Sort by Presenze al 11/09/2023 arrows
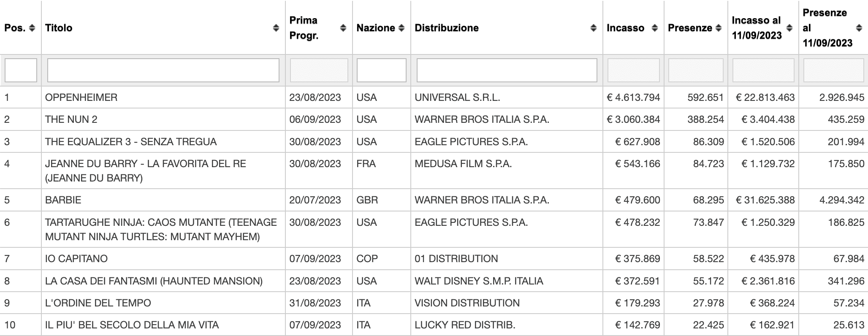The image size is (868, 336). (859, 28)
